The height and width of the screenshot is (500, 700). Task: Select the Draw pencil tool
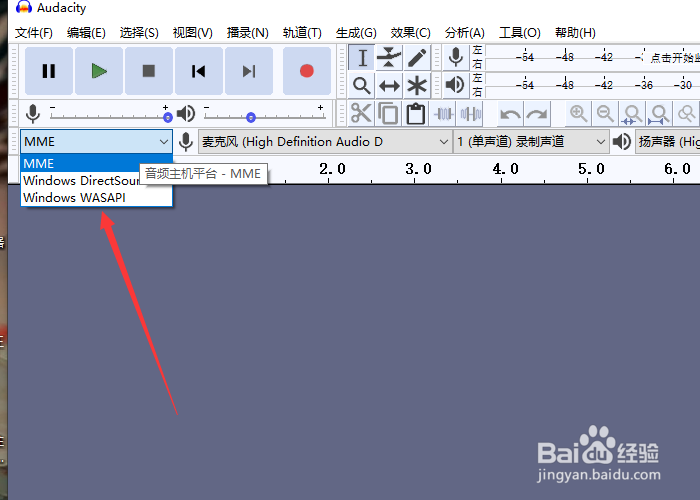coord(417,58)
